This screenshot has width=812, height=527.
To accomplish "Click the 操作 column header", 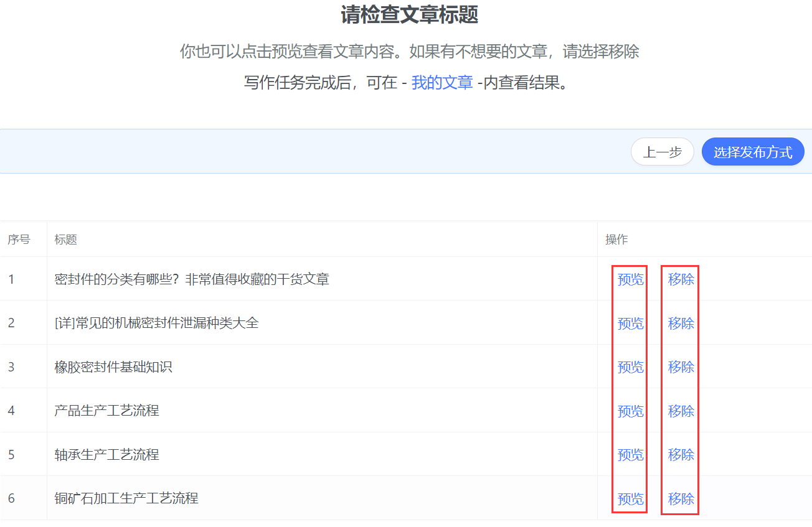I will pos(616,240).
